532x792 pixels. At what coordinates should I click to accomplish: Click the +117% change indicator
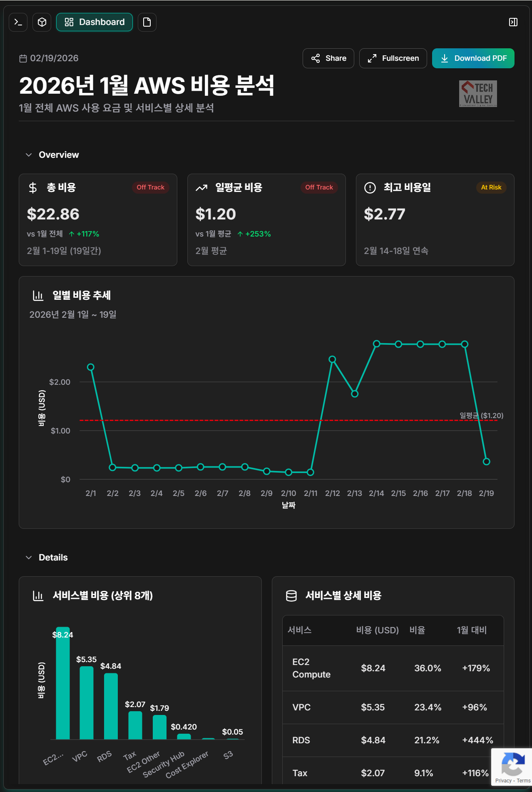[x=84, y=234]
